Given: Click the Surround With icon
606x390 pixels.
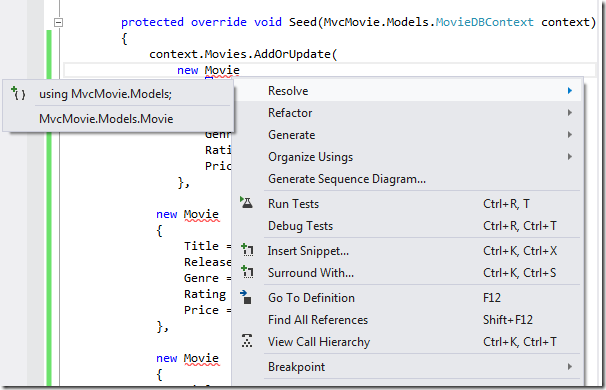Looking at the screenshot, I should 247,272.
